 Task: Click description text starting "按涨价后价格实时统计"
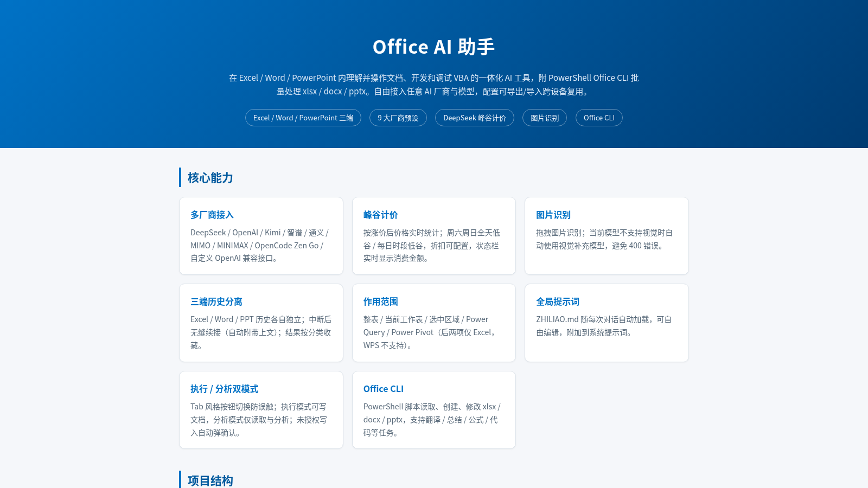(x=432, y=246)
